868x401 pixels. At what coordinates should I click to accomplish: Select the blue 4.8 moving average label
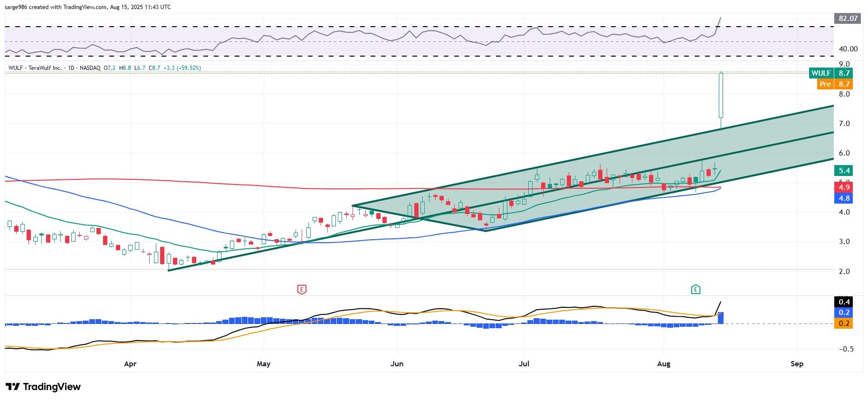point(844,198)
